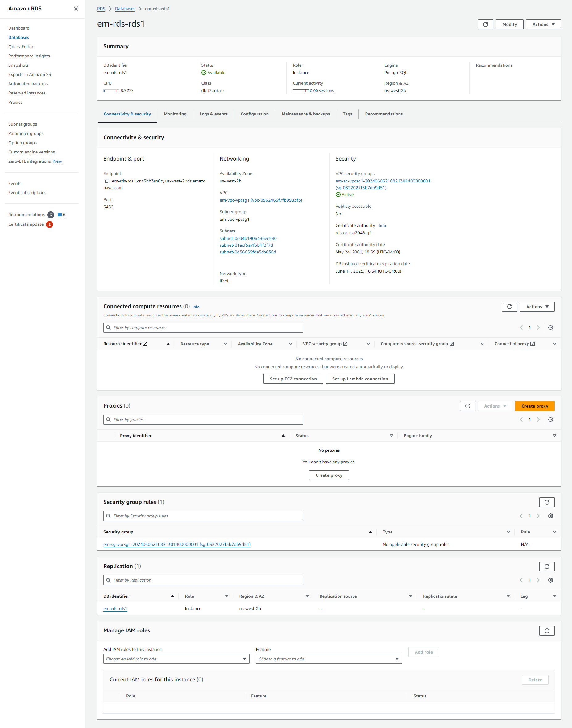Click the Modify button
Screen dimensions: 572x728
[x=509, y=24]
